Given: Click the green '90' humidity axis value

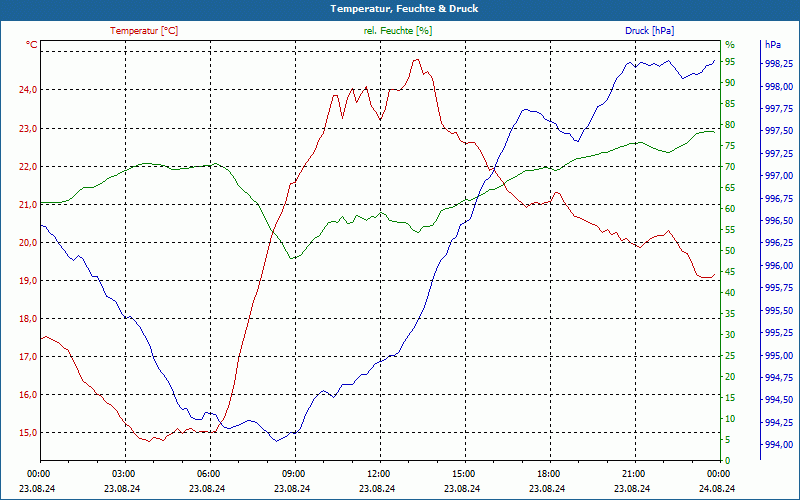Looking at the screenshot, I should point(730,83).
